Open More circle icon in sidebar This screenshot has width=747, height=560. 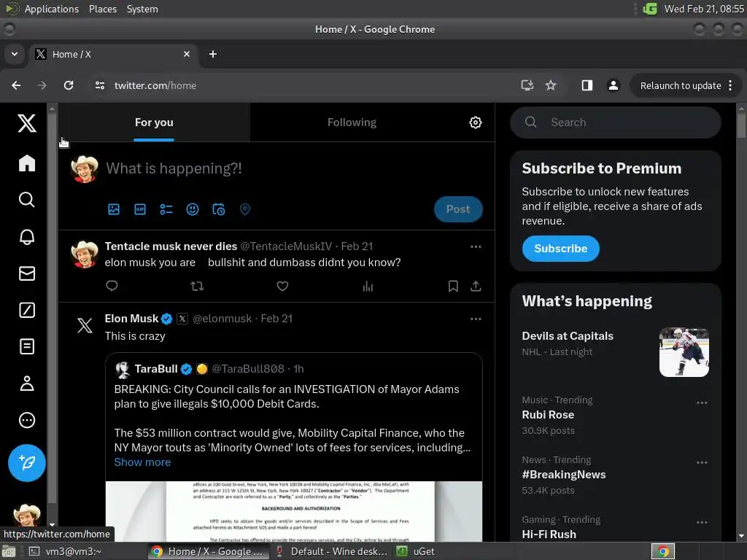pyautogui.click(x=27, y=420)
